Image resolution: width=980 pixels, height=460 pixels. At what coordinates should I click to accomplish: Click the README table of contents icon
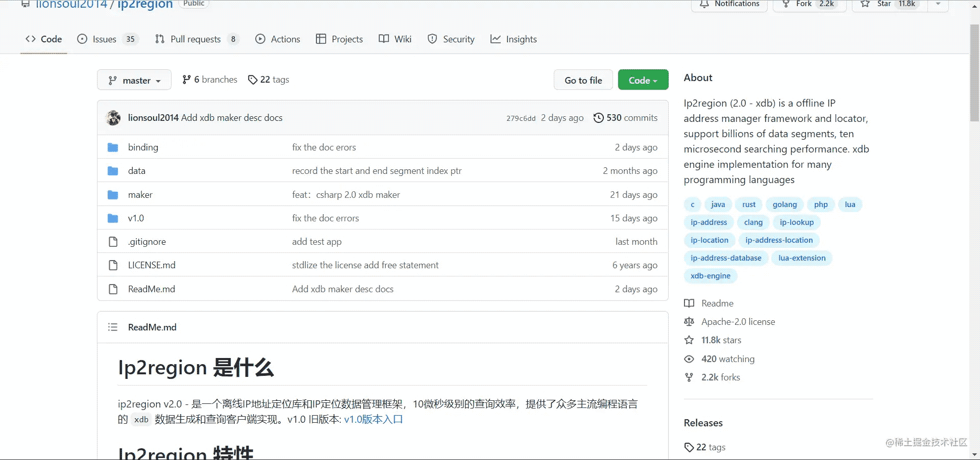click(x=113, y=327)
